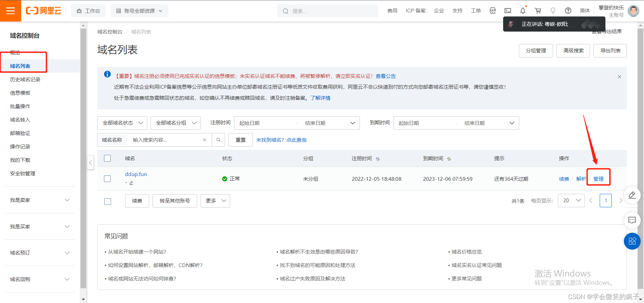Close the important notice banner

point(620,77)
